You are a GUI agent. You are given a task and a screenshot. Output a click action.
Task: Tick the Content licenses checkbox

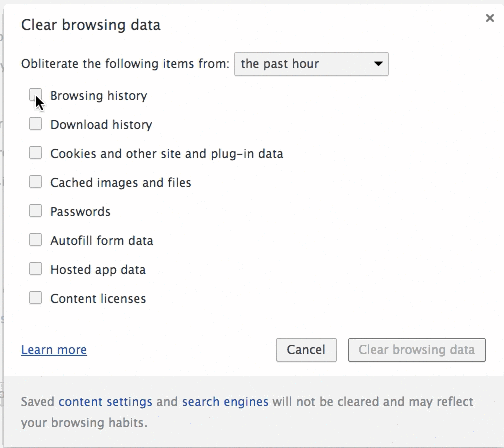coord(35,298)
